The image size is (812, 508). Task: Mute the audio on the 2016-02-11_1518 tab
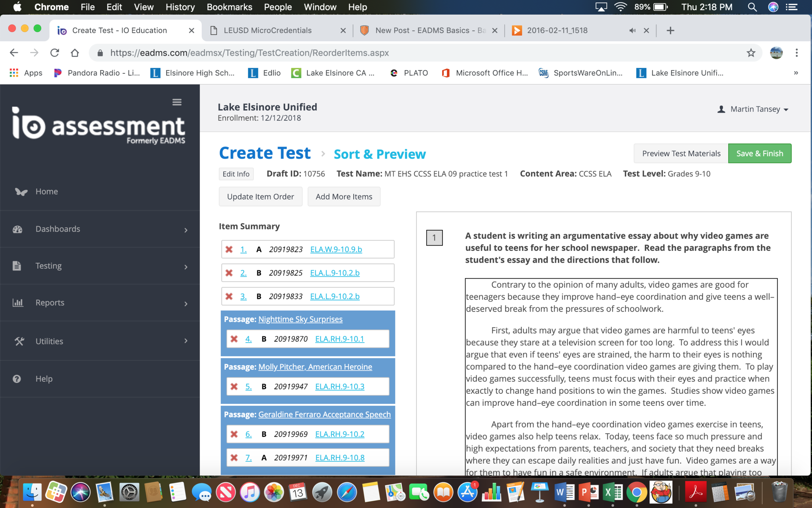point(632,31)
